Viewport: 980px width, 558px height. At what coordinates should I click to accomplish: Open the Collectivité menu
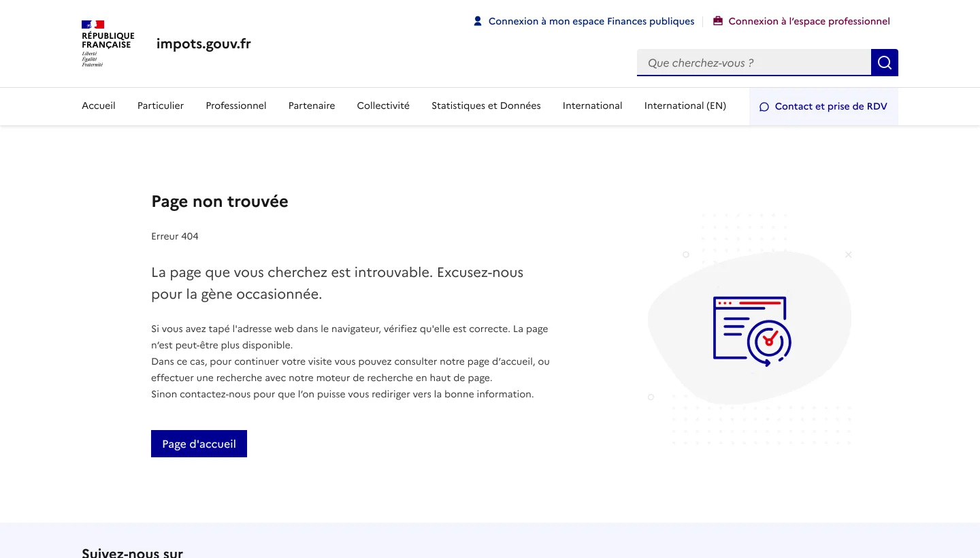(x=383, y=106)
